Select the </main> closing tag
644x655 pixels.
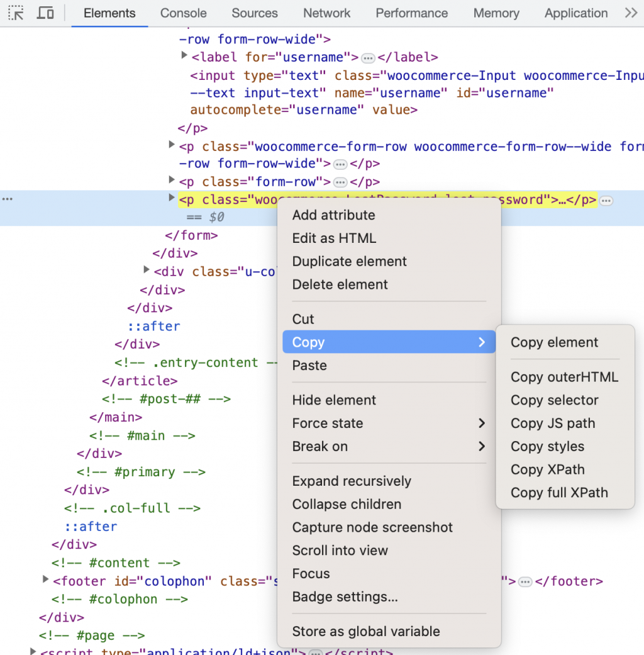(116, 417)
